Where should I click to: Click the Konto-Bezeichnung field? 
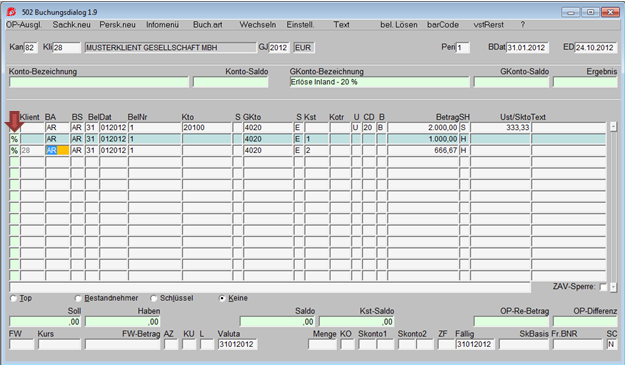[98, 82]
